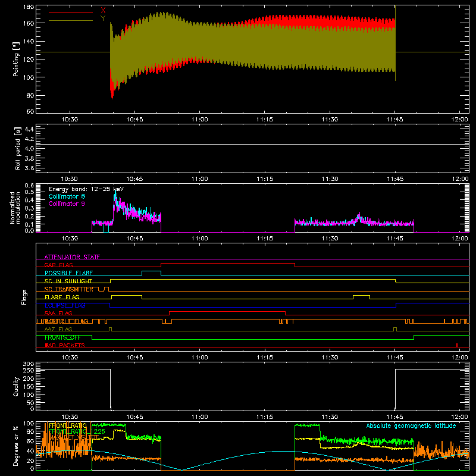
Task: Click the "GAP_FLAG" flag label
Action: (x=58, y=265)
